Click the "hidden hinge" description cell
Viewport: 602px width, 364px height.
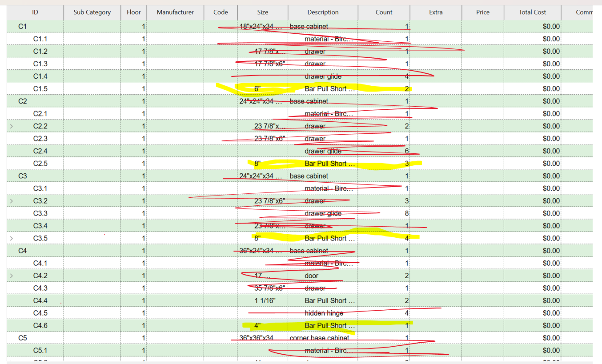324,313
